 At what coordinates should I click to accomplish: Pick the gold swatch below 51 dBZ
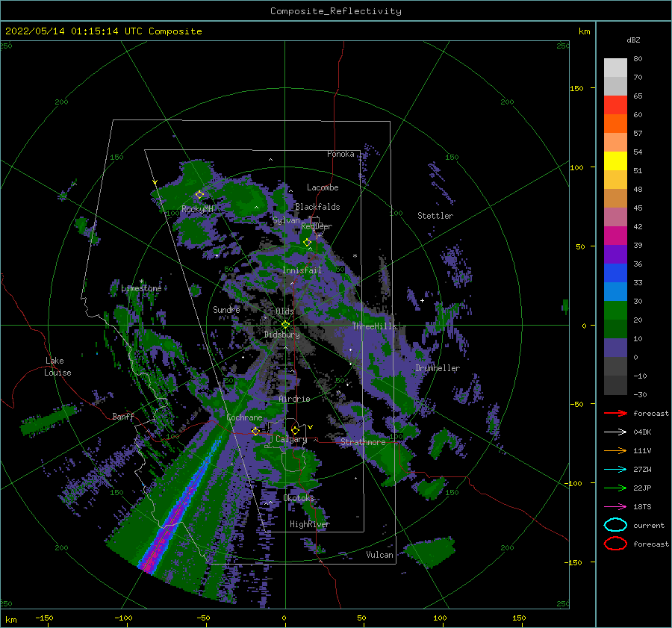(615, 180)
